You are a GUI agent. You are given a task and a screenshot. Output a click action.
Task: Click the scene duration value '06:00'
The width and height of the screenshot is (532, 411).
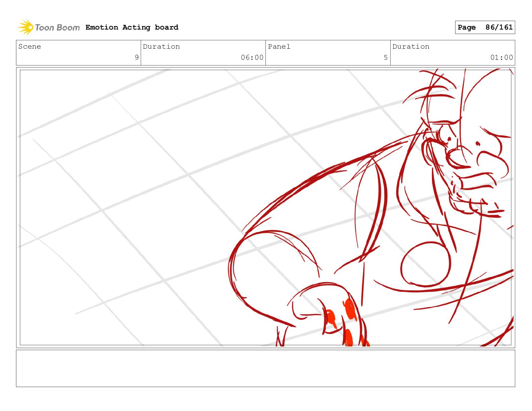(252, 57)
